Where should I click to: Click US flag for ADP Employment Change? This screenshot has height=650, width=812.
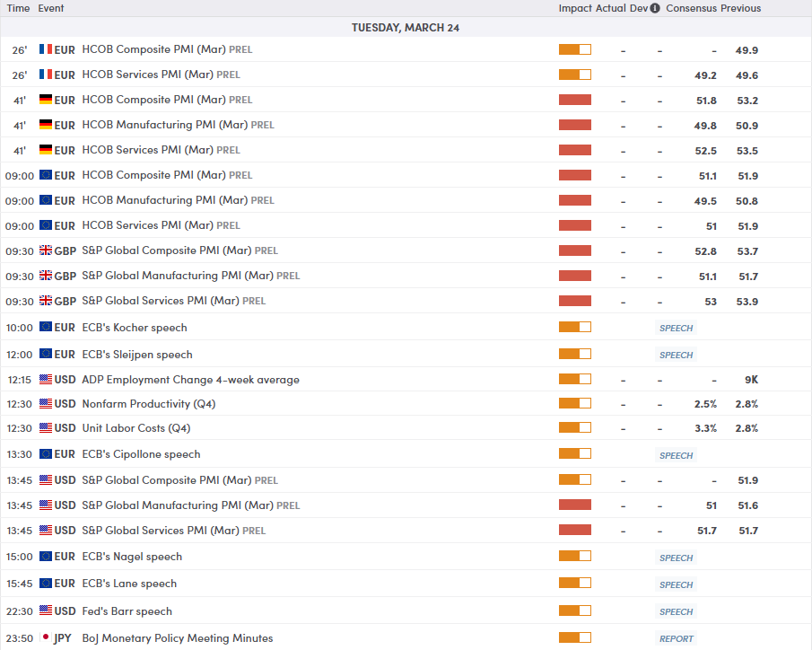(x=46, y=380)
